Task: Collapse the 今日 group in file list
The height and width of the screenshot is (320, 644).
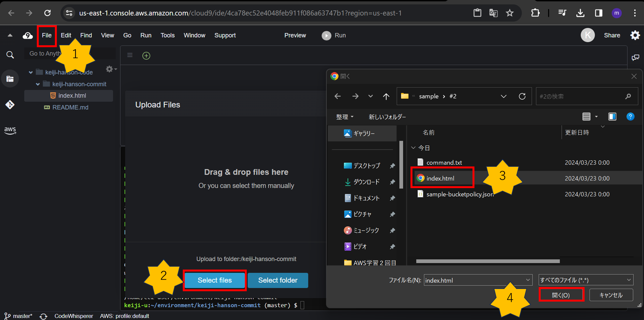Action: click(x=413, y=148)
